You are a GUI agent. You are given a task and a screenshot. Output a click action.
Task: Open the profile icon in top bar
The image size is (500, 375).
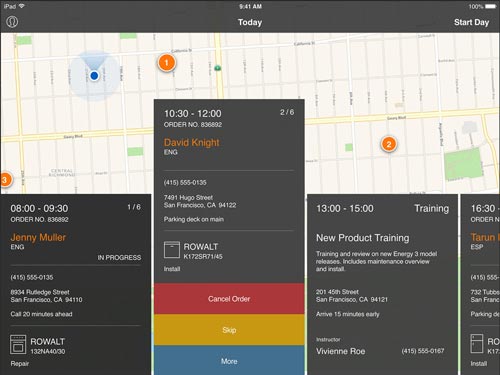tap(12, 22)
